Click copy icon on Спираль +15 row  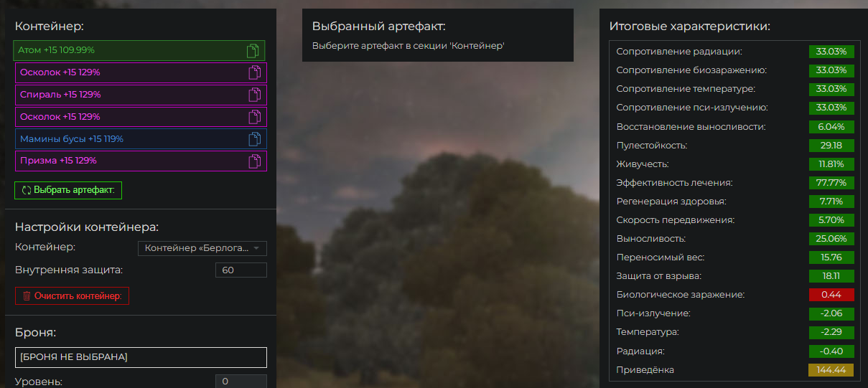click(254, 95)
